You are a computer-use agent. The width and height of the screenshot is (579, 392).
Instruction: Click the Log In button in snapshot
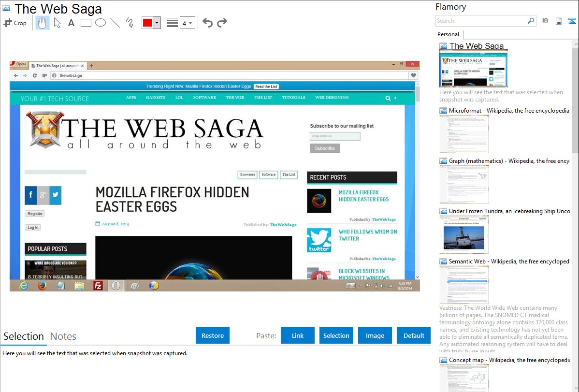pos(33,228)
